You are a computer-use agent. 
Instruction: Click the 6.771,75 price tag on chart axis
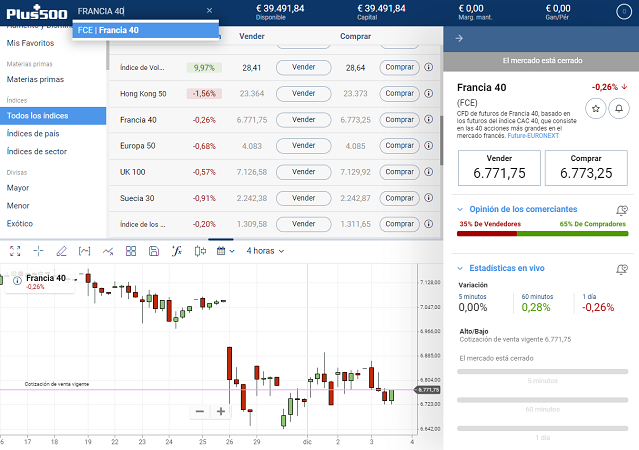pyautogui.click(x=428, y=390)
